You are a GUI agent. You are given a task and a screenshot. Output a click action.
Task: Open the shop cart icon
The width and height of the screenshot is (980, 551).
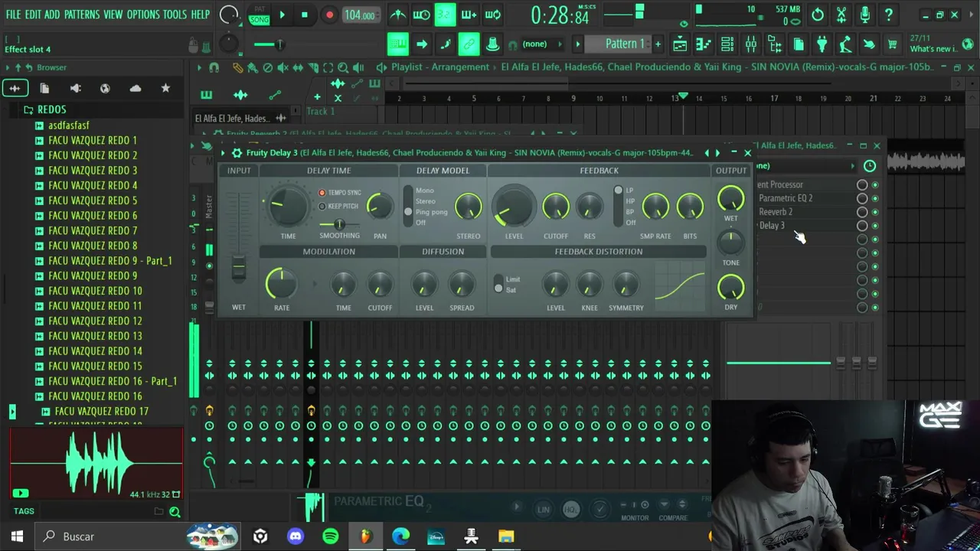(x=892, y=44)
